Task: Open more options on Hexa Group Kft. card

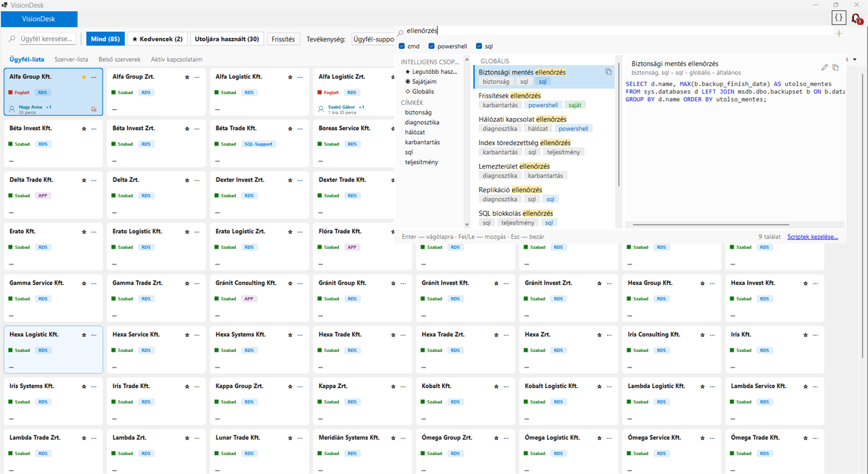Action: click(713, 283)
